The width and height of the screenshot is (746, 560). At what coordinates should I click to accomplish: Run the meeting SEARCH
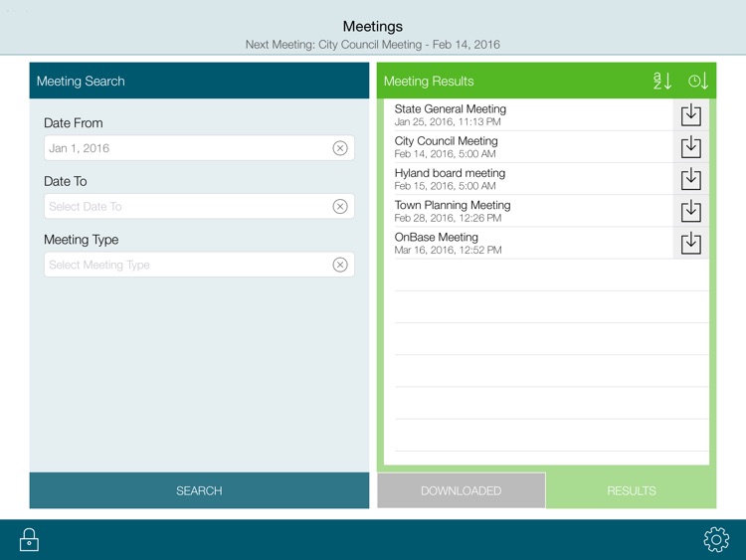(199, 490)
